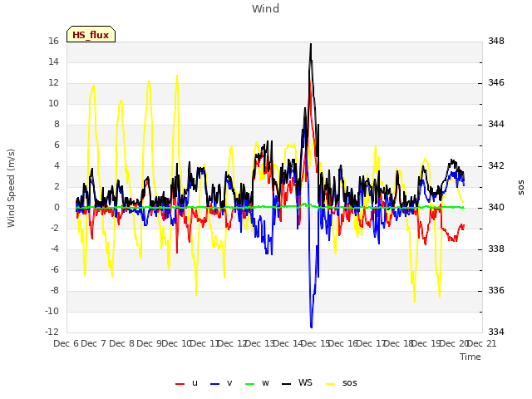
Task: Click the 'Time' x-axis label
Action: coord(470,357)
